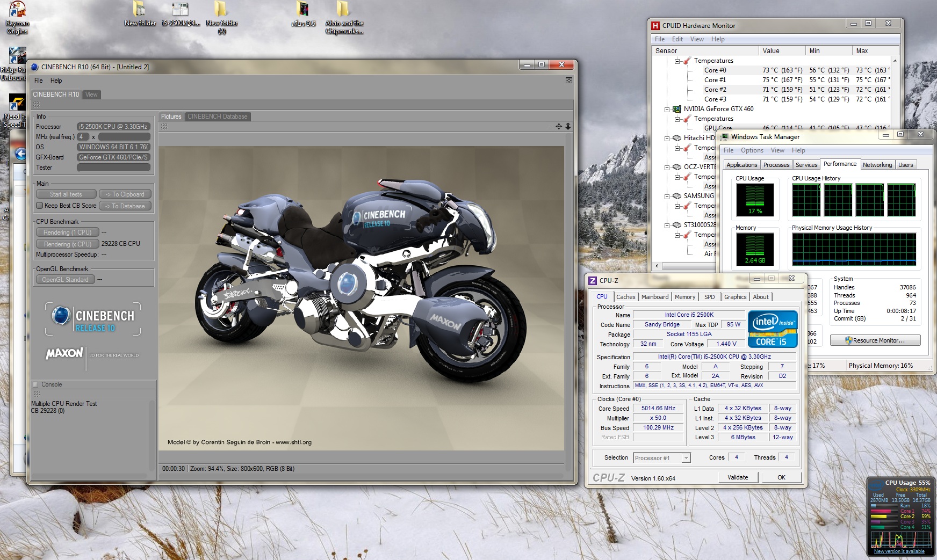937x560 pixels.
Task: Click the rendered motorcycle picture in CINEBENCH
Action: coord(361,298)
